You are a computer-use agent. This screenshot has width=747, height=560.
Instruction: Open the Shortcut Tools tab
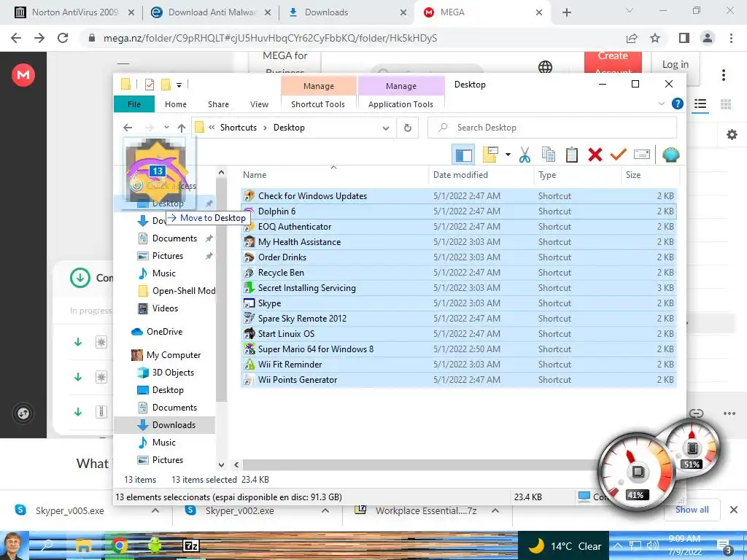(x=318, y=104)
